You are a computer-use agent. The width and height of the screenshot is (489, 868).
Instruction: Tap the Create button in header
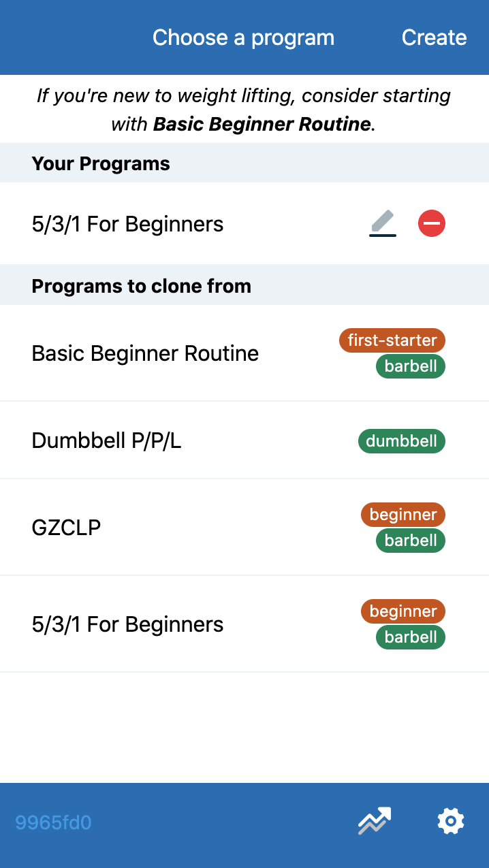click(435, 37)
